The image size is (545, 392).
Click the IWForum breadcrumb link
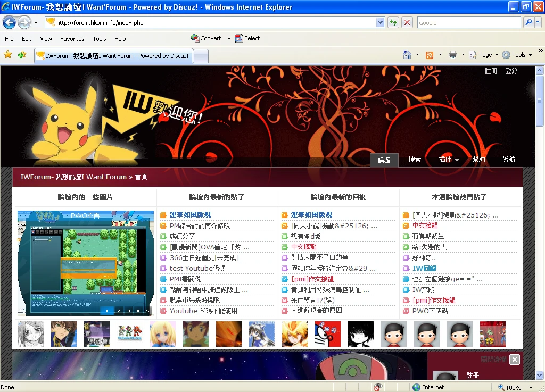73,177
